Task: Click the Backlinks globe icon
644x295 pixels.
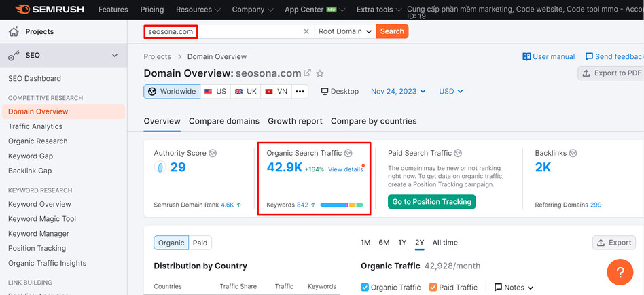Action: point(573,153)
